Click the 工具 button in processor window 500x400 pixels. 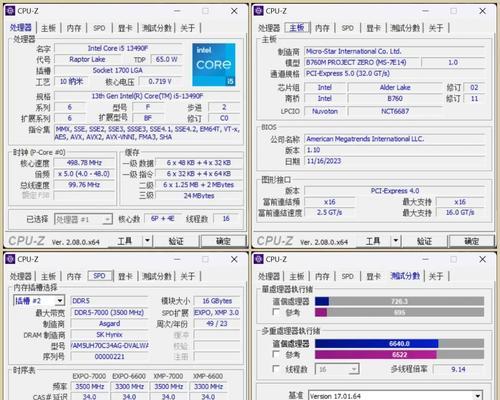pos(125,240)
